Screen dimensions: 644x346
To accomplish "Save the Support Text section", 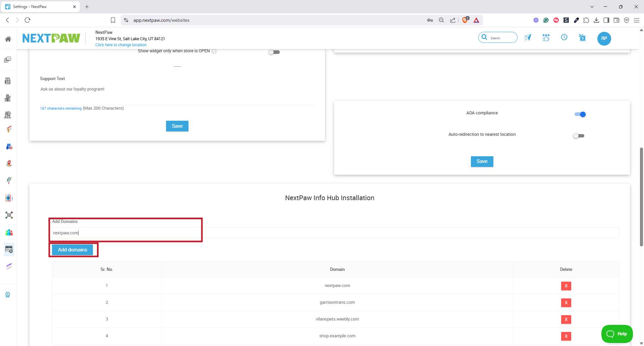I will click(177, 126).
